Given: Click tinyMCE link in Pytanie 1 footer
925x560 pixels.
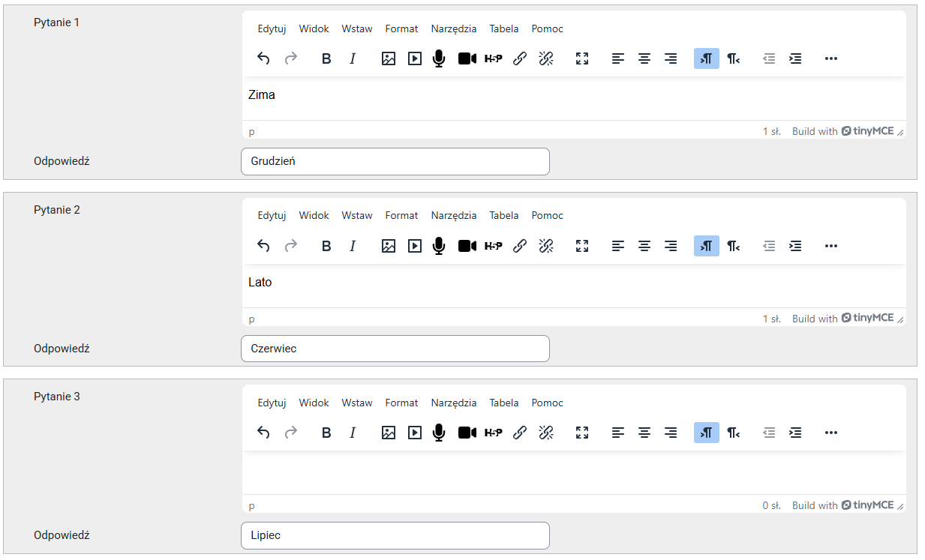Looking at the screenshot, I should (x=867, y=131).
